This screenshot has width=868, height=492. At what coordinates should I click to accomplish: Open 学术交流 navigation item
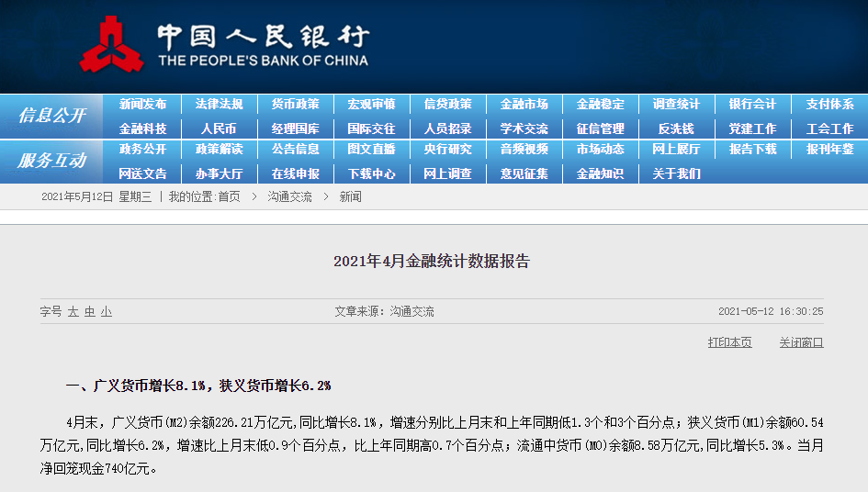click(x=524, y=129)
